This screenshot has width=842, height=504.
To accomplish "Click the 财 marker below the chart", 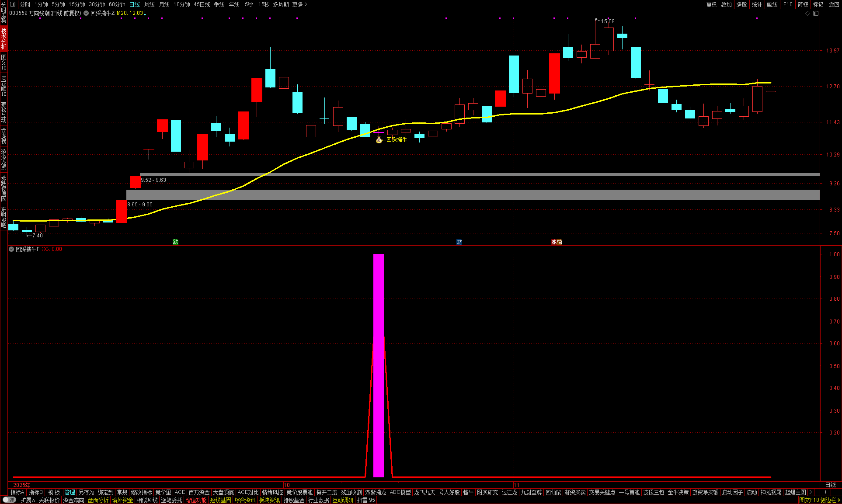I will (459, 242).
